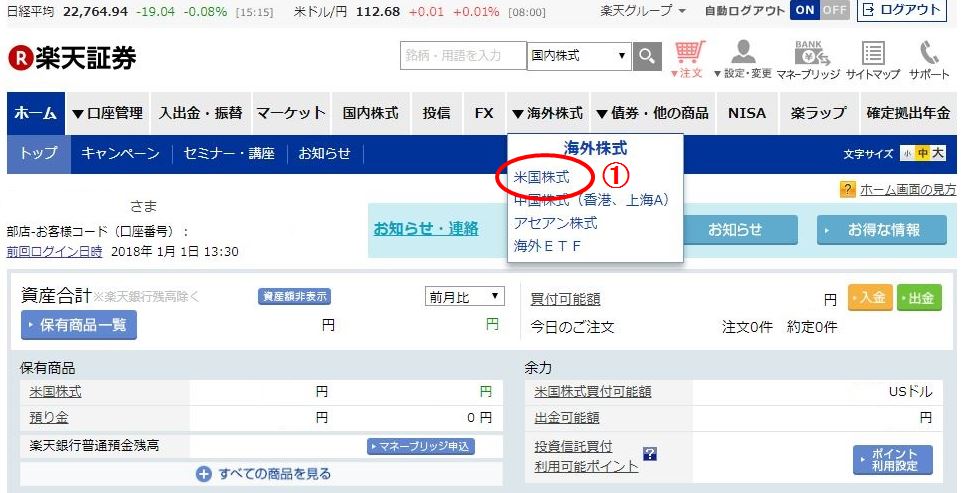The width and height of the screenshot is (961, 493).
Task: Toggle 資産額非表示 to hide assets
Action: pos(294,297)
